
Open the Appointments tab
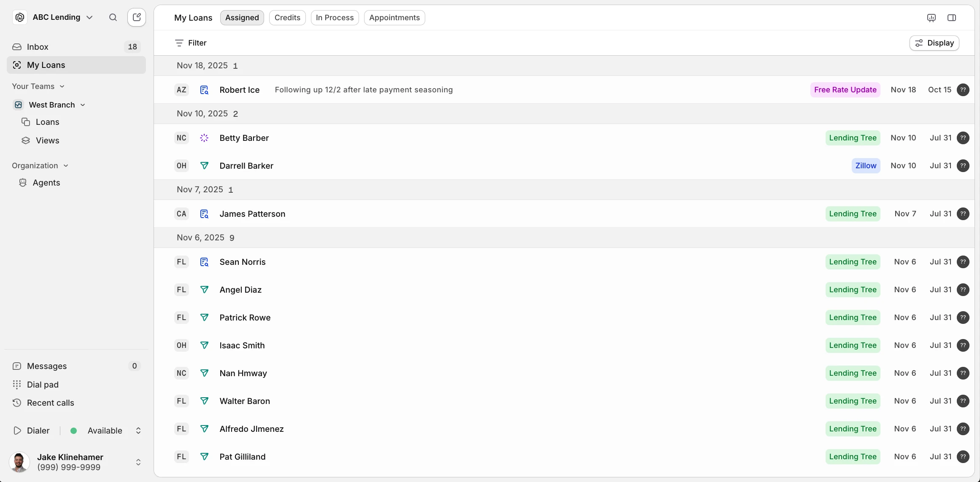(394, 17)
